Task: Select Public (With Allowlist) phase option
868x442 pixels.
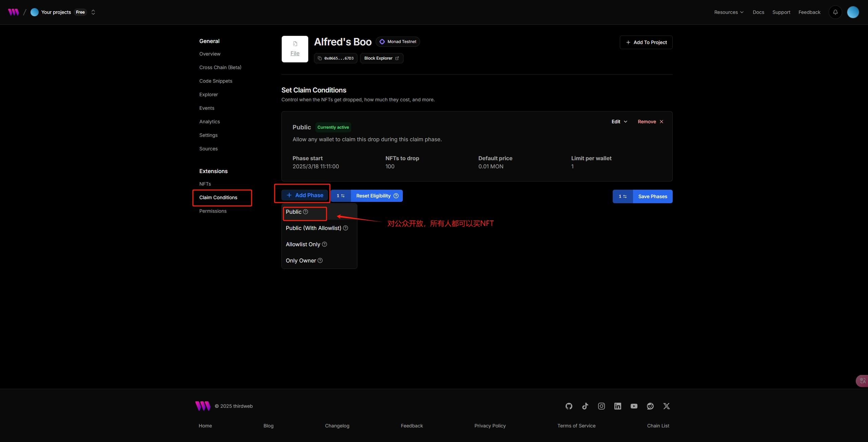Action: [x=313, y=228]
